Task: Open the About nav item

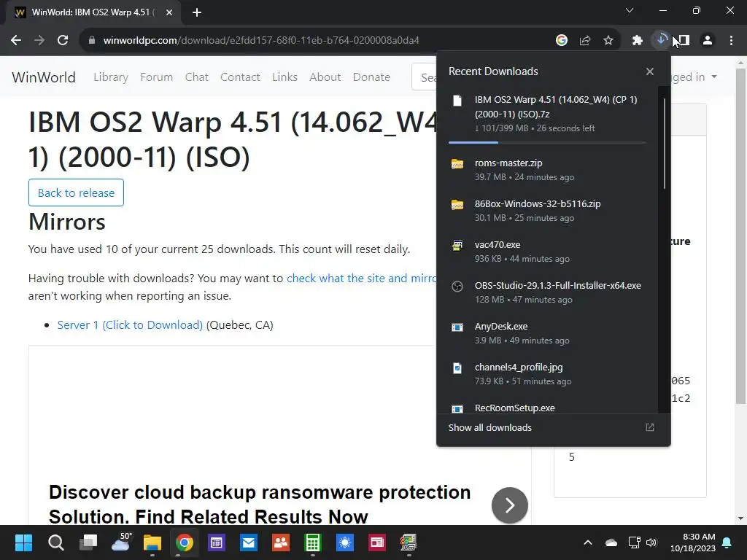Action: [x=325, y=77]
